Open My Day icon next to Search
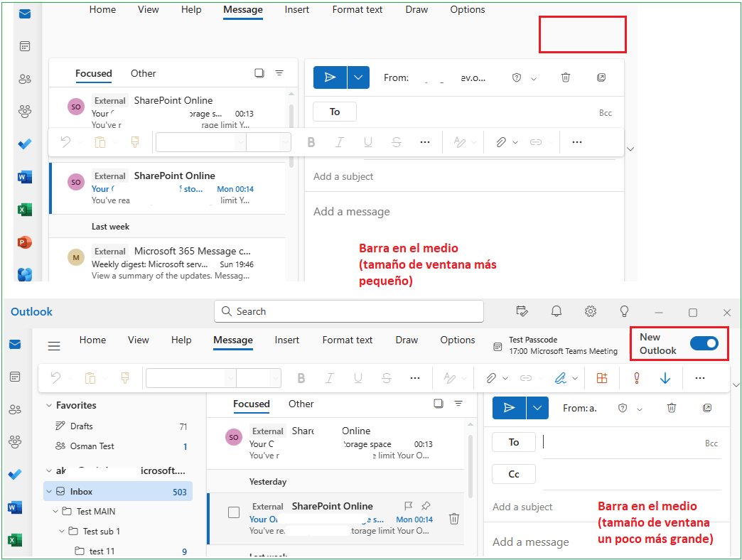Viewport: 742px width, 560px height. coord(522,311)
